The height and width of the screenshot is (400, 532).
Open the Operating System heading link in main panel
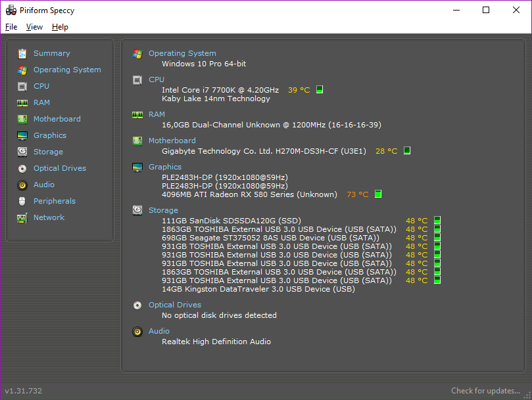pyautogui.click(x=182, y=53)
